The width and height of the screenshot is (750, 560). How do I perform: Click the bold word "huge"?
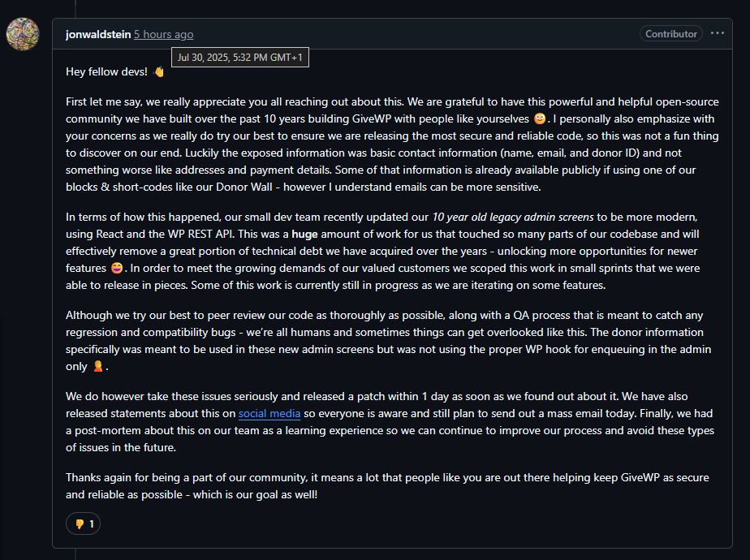coord(304,234)
